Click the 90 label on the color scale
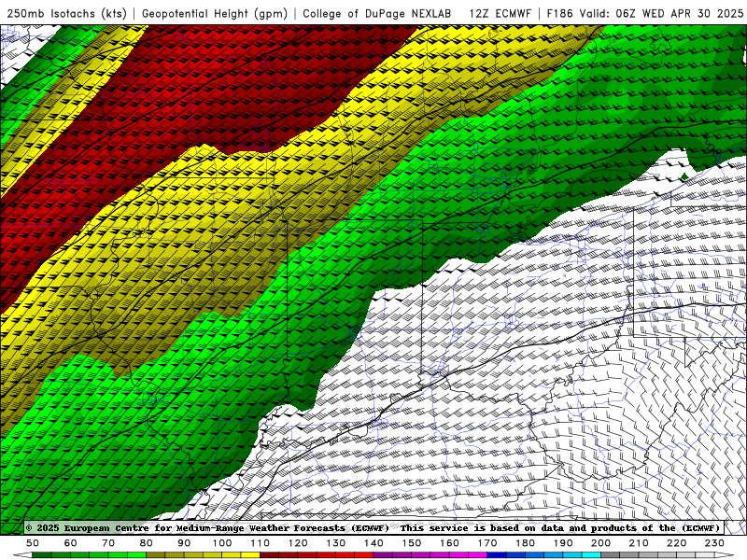 point(184,543)
